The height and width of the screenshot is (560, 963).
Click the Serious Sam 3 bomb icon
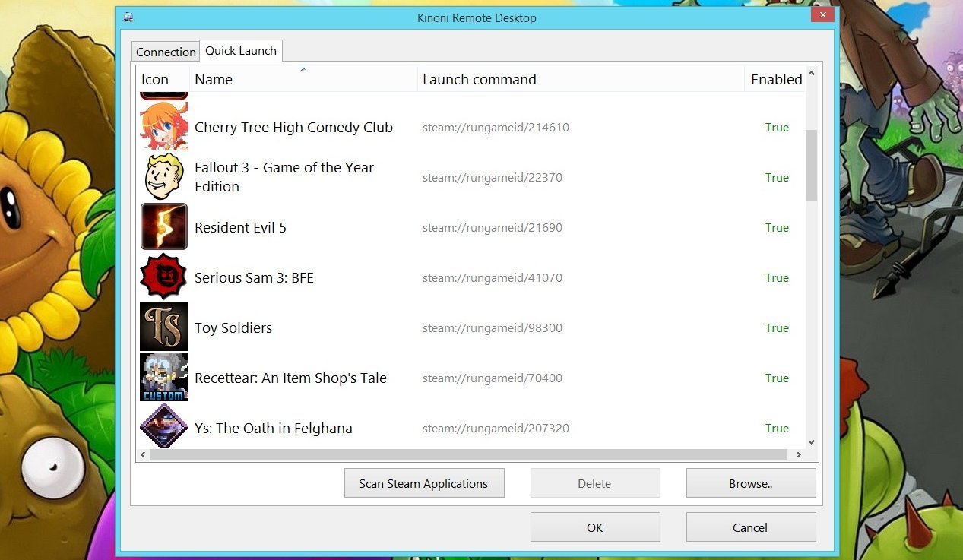pyautogui.click(x=164, y=277)
